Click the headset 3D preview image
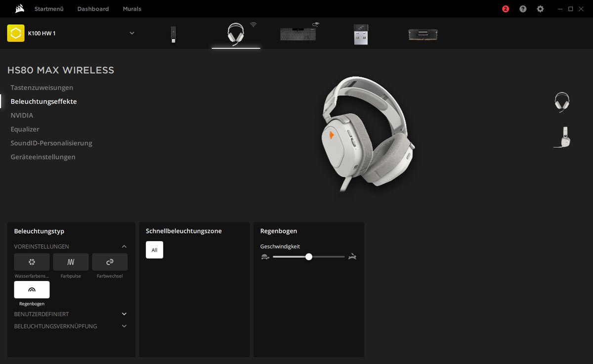Viewport: 593px width, 364px height. (x=368, y=134)
